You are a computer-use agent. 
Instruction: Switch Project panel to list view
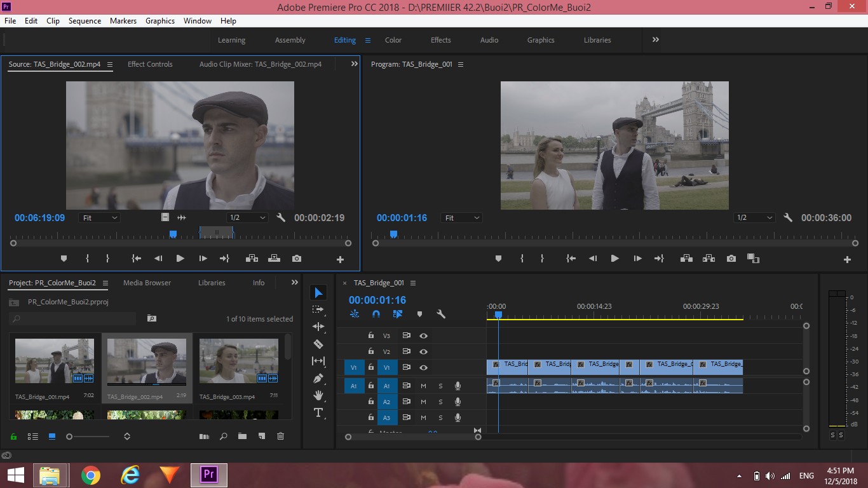point(32,437)
